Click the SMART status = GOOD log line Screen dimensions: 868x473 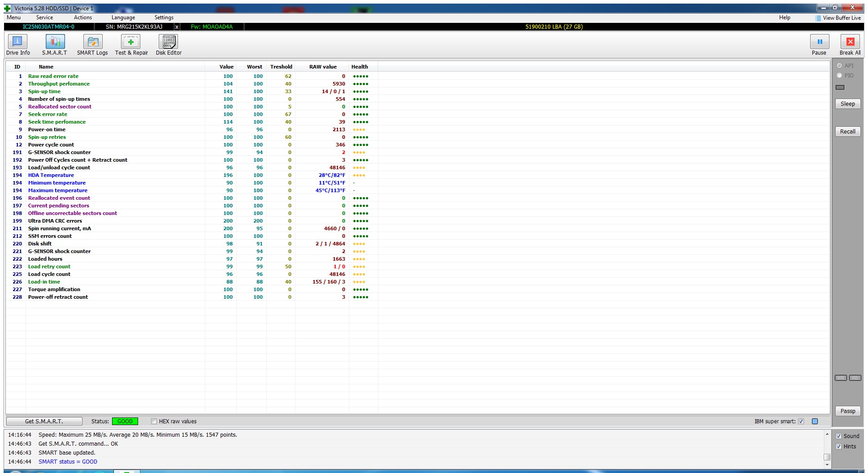68,461
